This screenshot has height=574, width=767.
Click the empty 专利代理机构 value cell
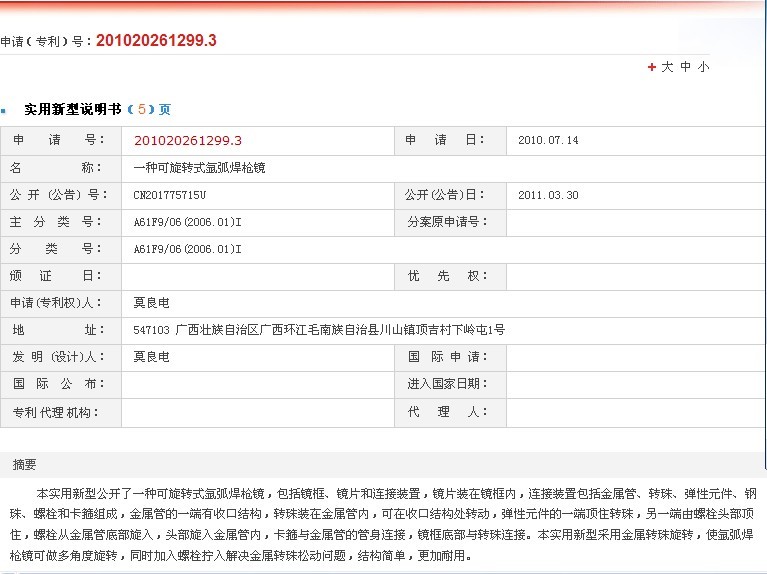click(257, 411)
